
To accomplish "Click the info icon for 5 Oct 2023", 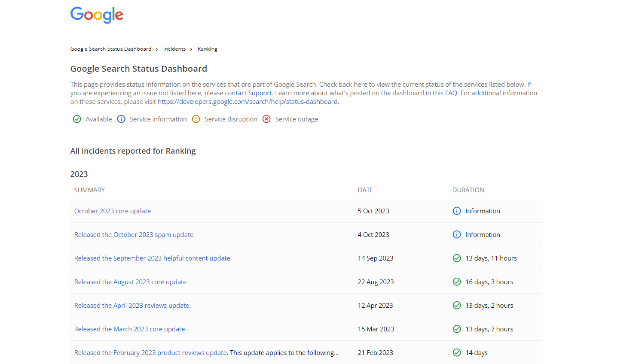I will click(x=457, y=211).
